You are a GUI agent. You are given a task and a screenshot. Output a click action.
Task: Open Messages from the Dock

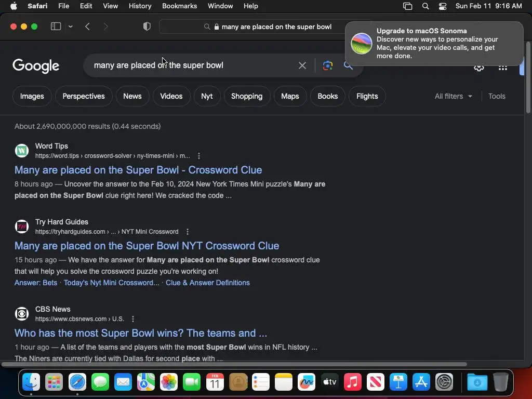(x=100, y=382)
